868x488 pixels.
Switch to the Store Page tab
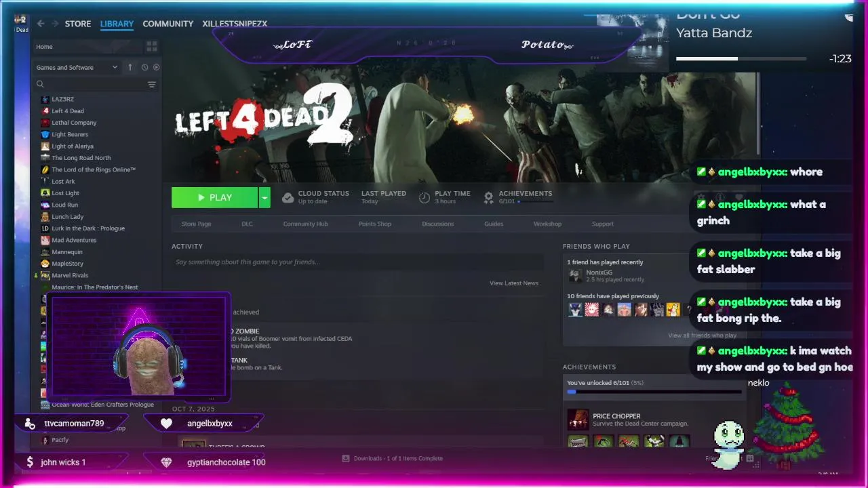[x=196, y=224]
